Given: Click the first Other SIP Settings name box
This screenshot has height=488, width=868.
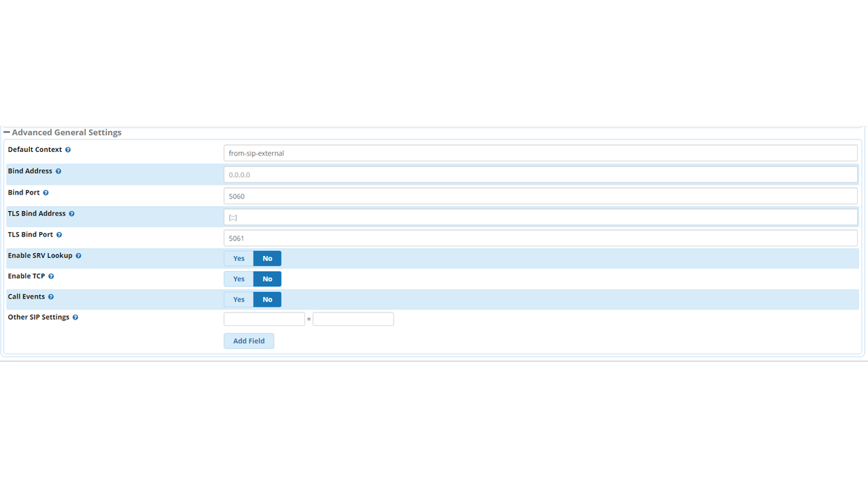Looking at the screenshot, I should [x=263, y=318].
